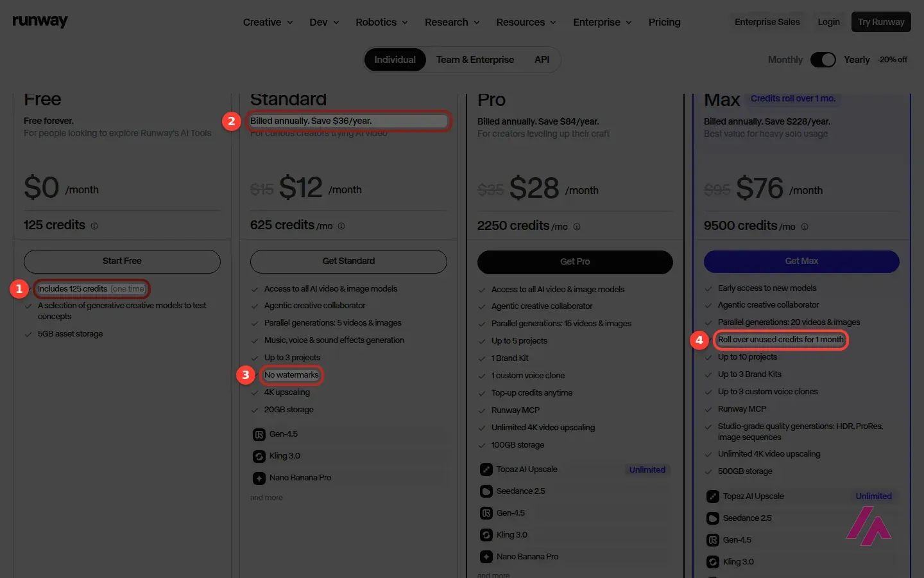Viewport: 924px width, 578px height.
Task: Click 'Roll over unused credits for 1 month'
Action: tap(781, 340)
